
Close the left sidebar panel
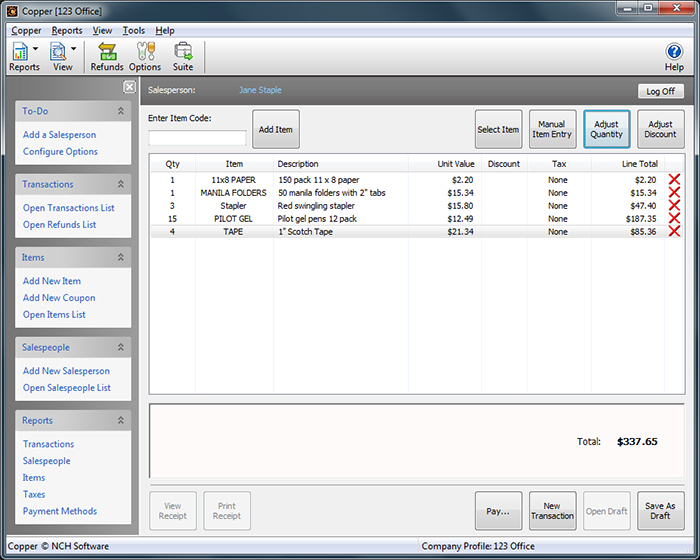[x=129, y=87]
